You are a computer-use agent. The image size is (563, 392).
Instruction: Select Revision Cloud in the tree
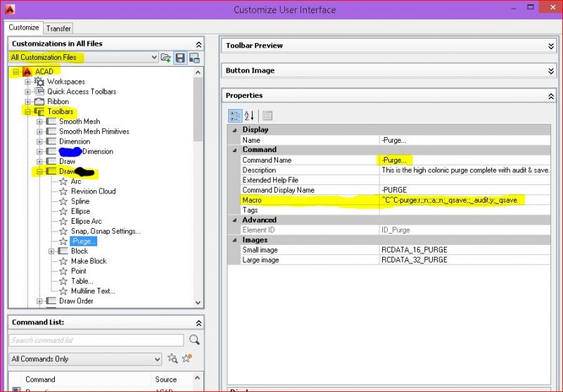(93, 191)
